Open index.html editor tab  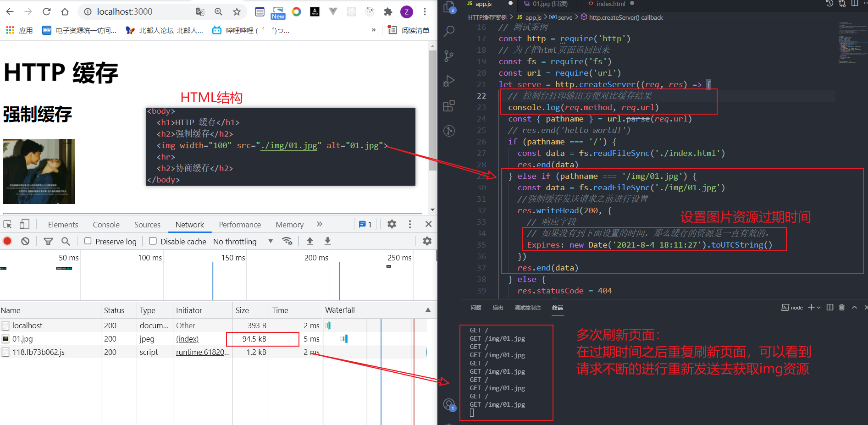(x=611, y=4)
